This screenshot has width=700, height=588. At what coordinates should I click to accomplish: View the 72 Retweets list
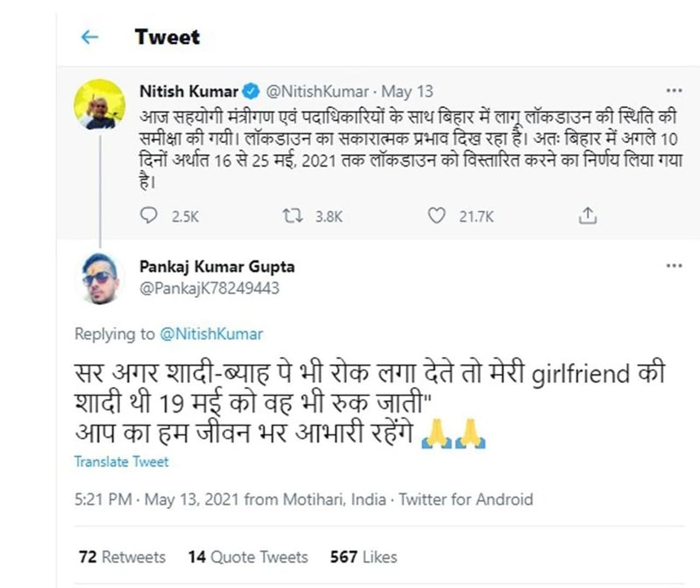(x=122, y=557)
